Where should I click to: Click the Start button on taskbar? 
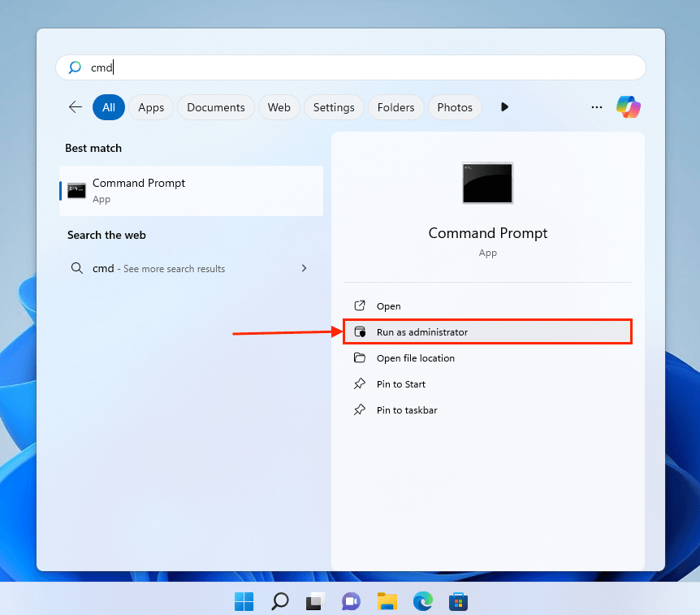pyautogui.click(x=244, y=601)
